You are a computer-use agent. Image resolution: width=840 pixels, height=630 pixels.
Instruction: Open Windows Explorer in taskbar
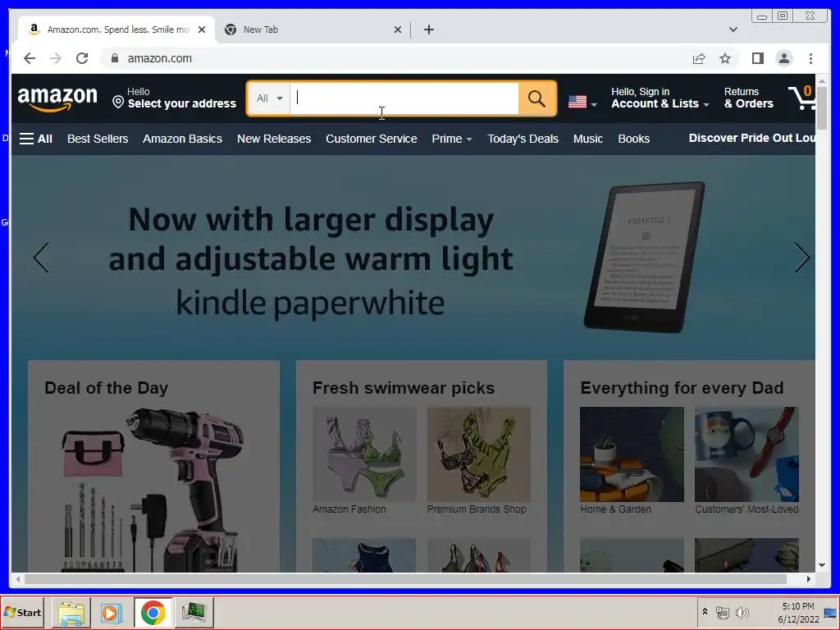pos(71,613)
